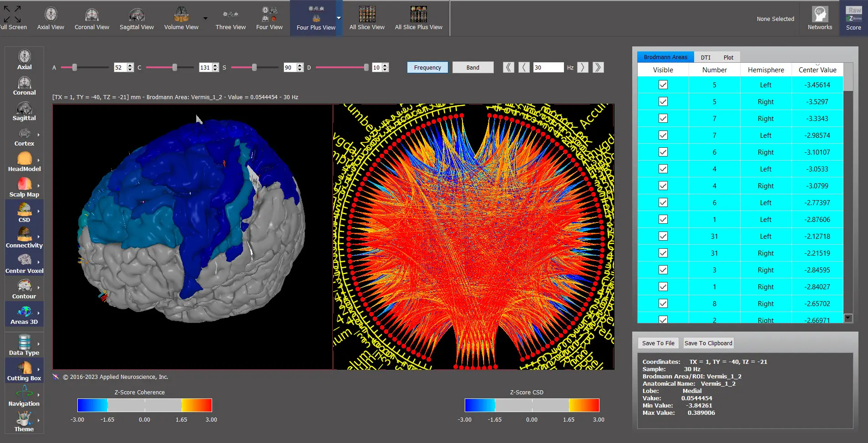Screen dimensions: 868x443
Task: Click the D slider handle
Action: 366,68
